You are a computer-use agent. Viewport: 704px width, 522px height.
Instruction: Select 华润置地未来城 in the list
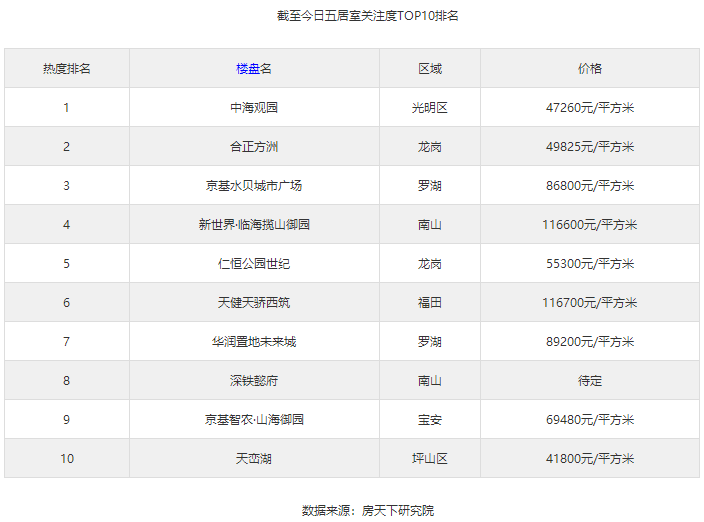click(x=254, y=341)
